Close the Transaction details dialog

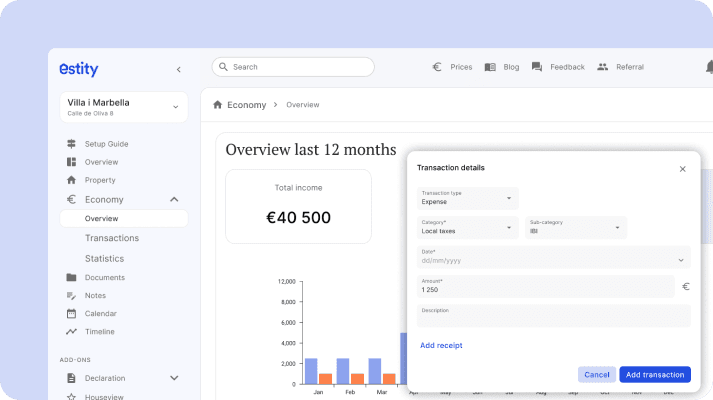pos(683,169)
